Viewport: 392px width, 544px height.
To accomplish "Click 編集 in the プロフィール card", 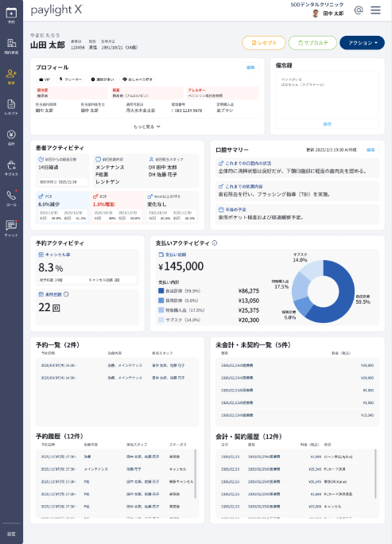I will click(250, 68).
